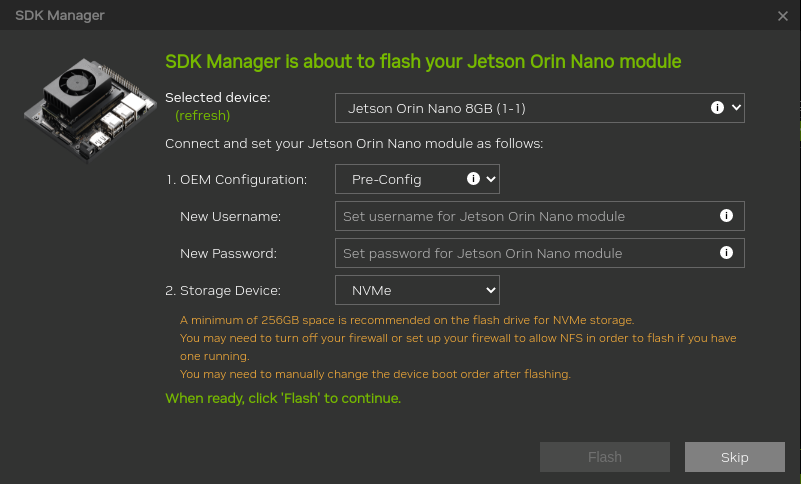Image resolution: width=801 pixels, height=484 pixels.
Task: Click the (refresh) link under Selected device
Action: 202,116
